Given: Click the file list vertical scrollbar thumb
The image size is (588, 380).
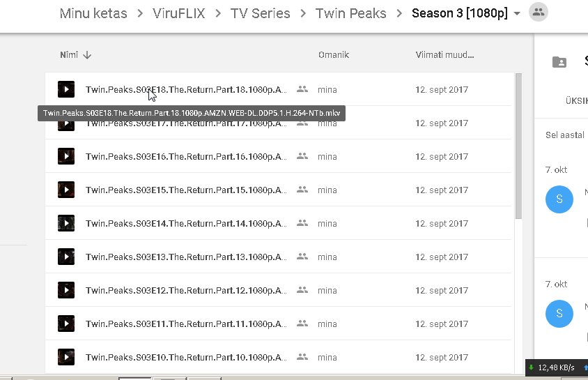Looking at the screenshot, I should pos(518,146).
